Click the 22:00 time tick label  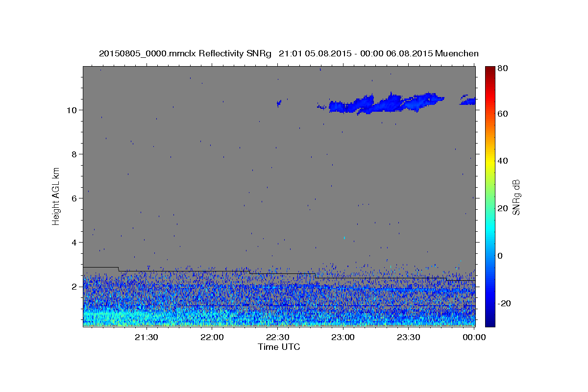pos(212,337)
